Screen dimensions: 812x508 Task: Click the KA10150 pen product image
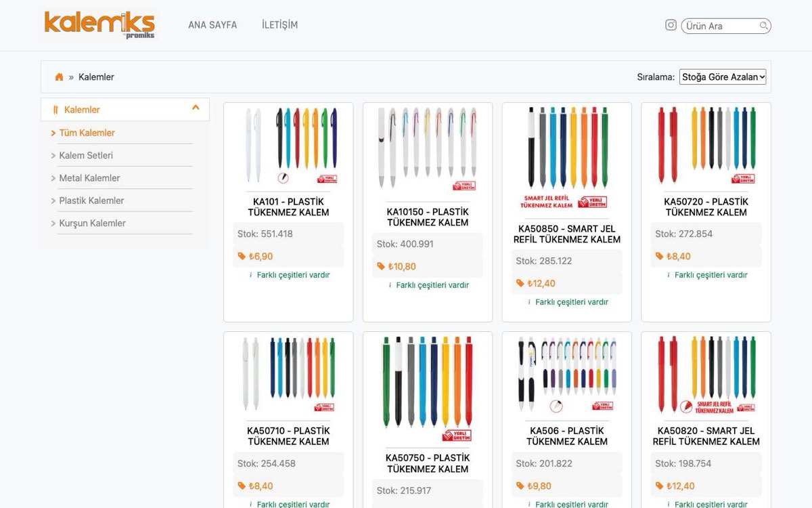[x=428, y=150]
